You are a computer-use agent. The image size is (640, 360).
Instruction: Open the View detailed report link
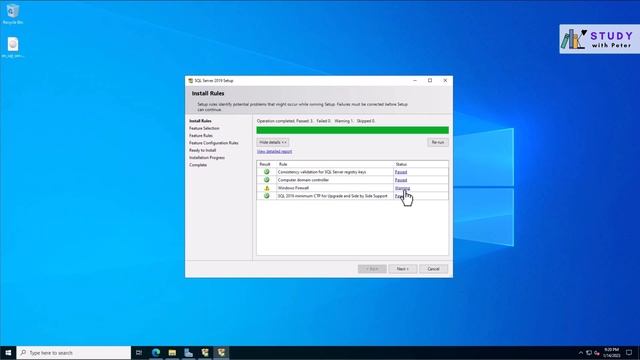tap(274, 151)
